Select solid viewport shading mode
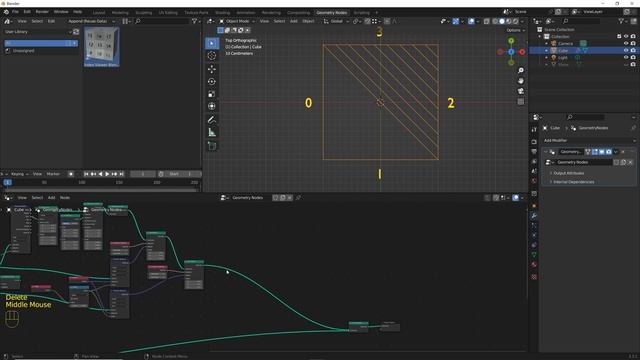 pos(502,21)
